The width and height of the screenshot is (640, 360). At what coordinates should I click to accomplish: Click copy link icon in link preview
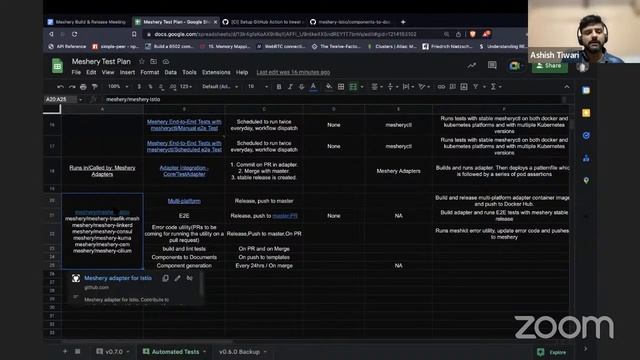point(165,278)
